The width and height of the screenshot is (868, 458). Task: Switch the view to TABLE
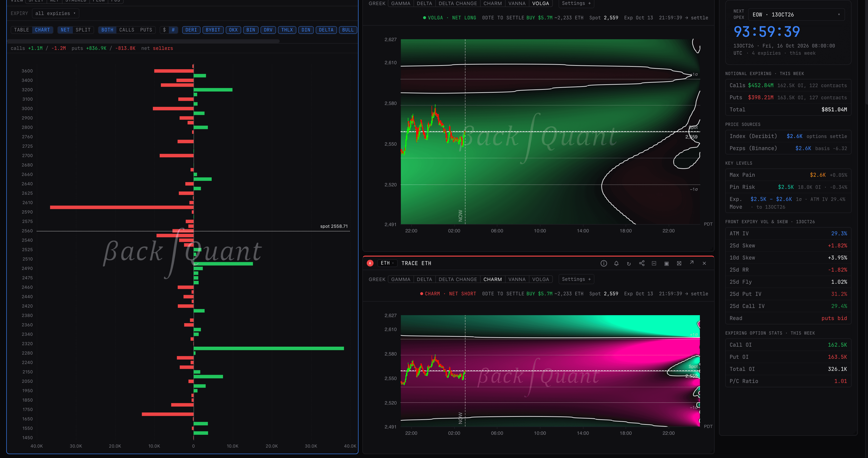point(22,30)
